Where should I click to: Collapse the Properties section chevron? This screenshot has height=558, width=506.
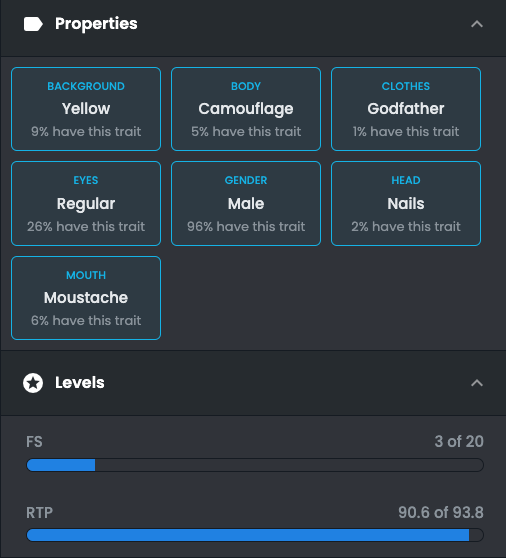tap(477, 24)
